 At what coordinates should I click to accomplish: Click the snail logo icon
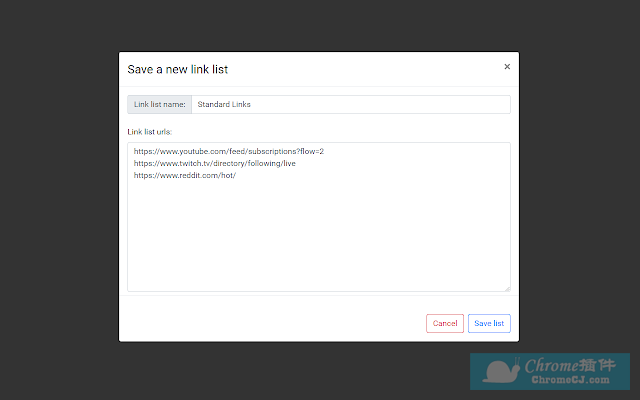tap(497, 372)
